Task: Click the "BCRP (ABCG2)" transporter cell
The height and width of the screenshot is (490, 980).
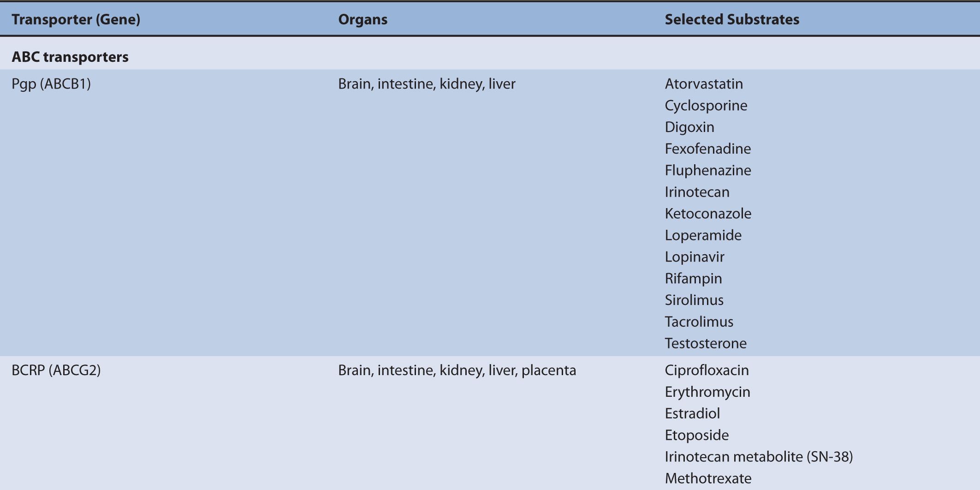Action: pyautogui.click(x=56, y=370)
